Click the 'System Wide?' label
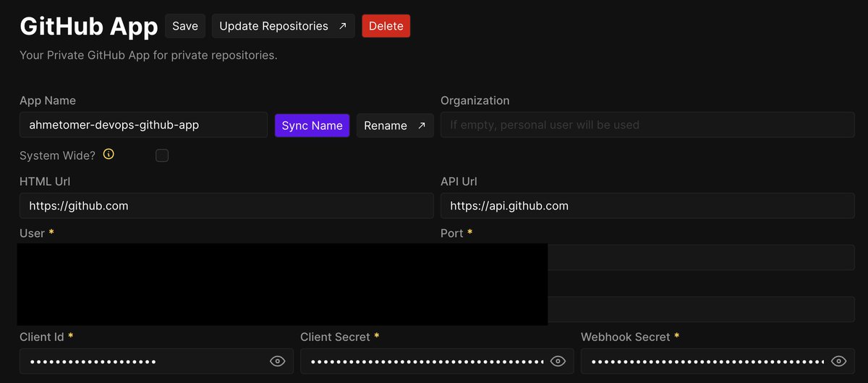 (x=57, y=155)
